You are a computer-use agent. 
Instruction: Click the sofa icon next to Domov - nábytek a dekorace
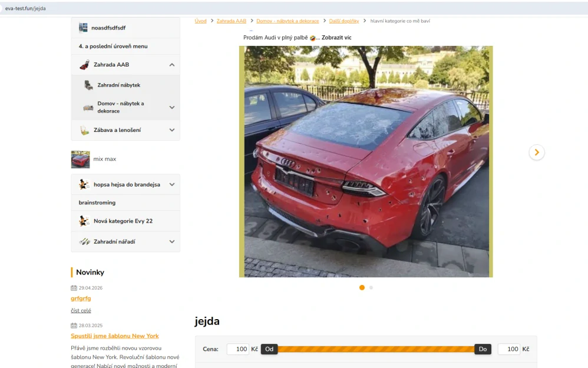88,108
